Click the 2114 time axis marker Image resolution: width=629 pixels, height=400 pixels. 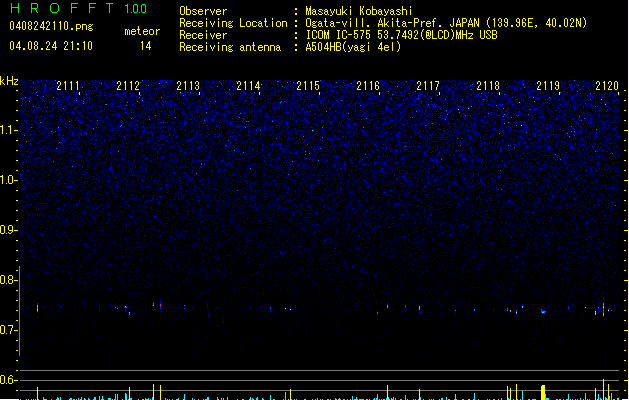click(248, 85)
